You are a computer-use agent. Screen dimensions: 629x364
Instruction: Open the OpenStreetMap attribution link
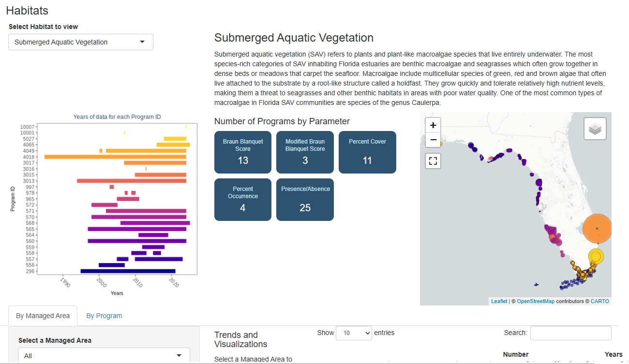536,301
